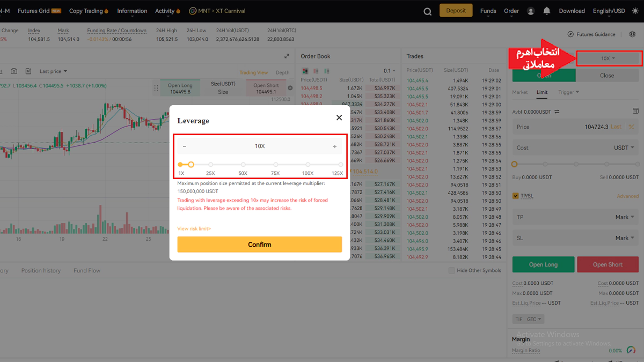Open the Fund Flow tab

coord(87,270)
